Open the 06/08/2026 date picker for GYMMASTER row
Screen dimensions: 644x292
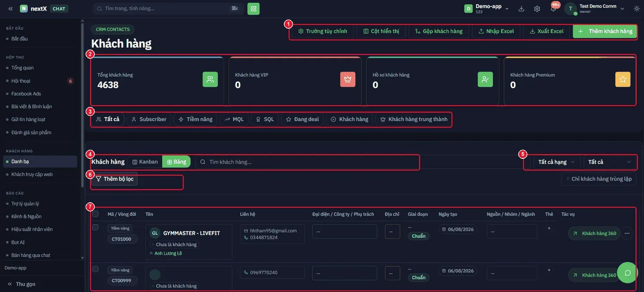click(x=458, y=229)
